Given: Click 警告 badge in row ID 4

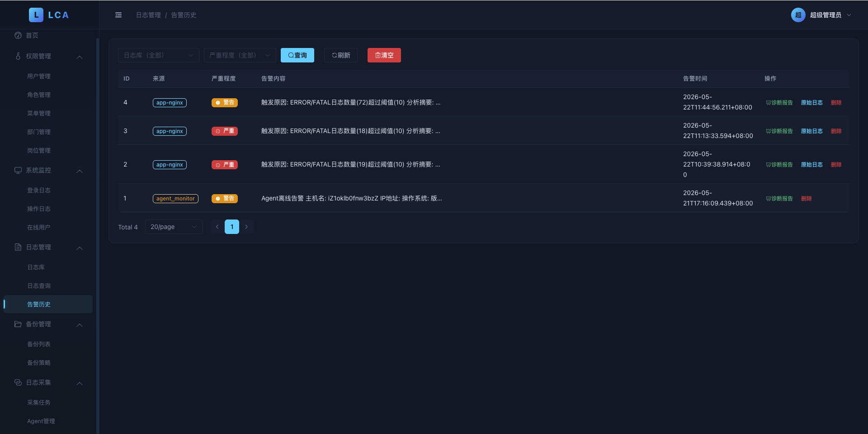Looking at the screenshot, I should (225, 103).
